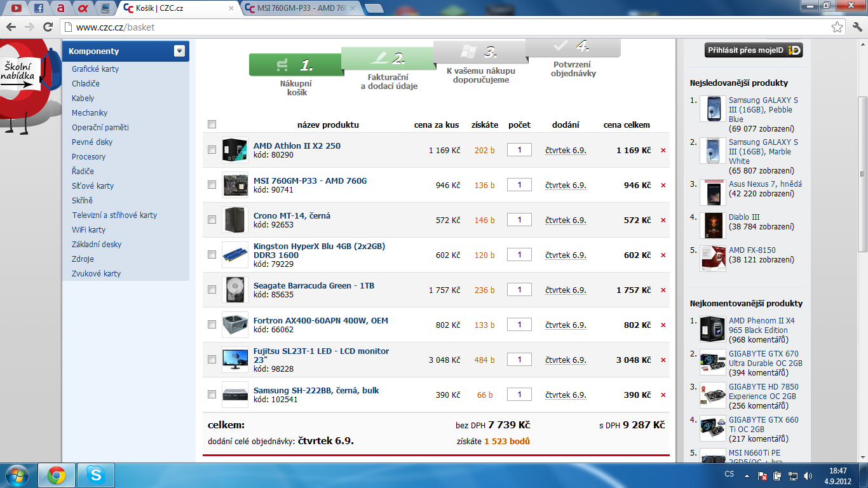Open Chrome from the taskbar
This screenshot has height=488, width=868.
tap(57, 475)
